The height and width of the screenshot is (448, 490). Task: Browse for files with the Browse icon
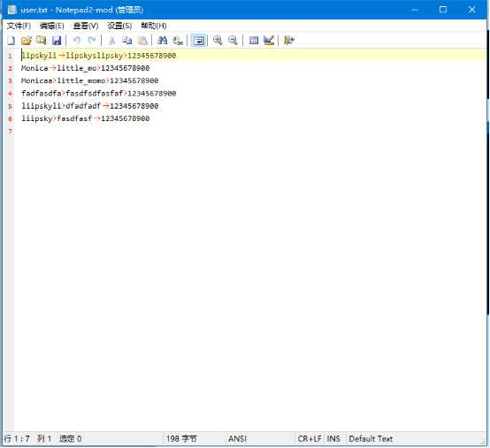(42, 41)
